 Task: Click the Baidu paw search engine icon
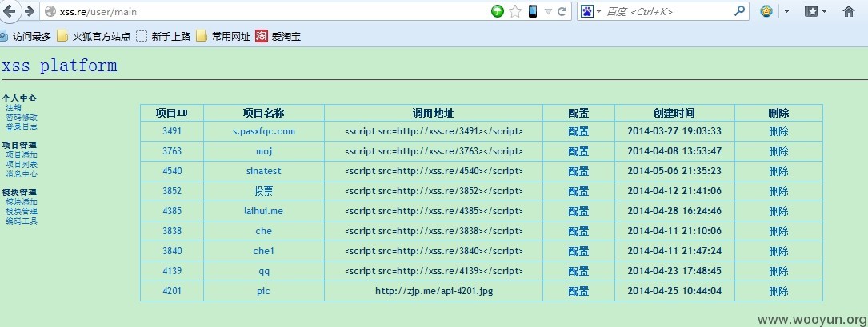click(x=587, y=11)
